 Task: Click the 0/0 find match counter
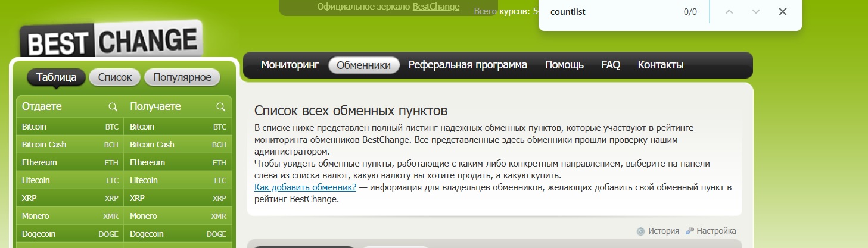(x=690, y=11)
